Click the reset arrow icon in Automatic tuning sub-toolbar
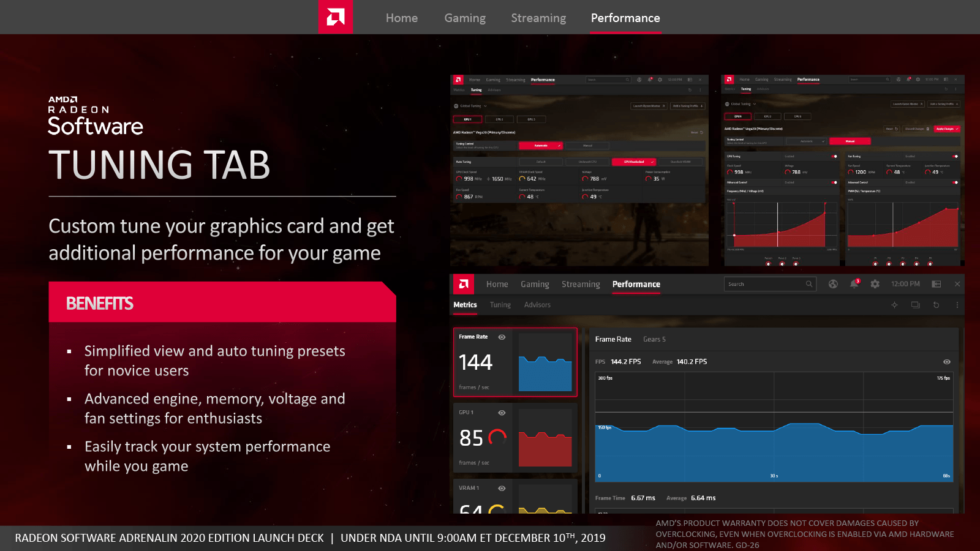980x551 pixels. coord(690,90)
